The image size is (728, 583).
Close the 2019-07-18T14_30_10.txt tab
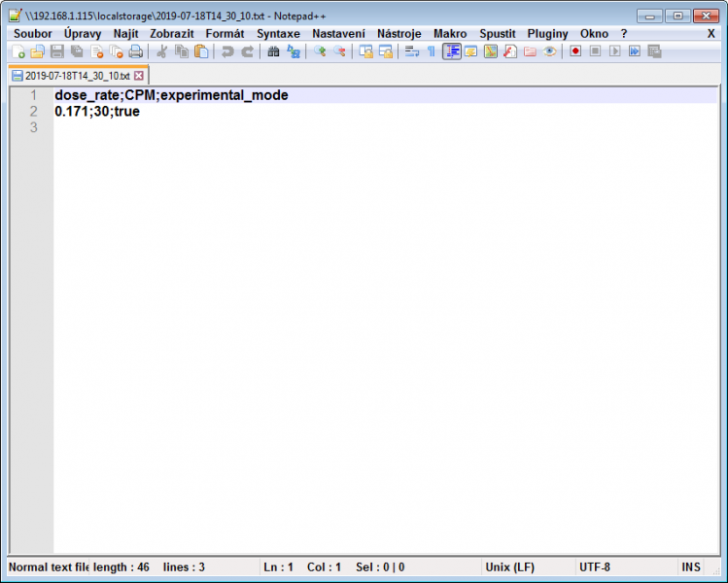click(139, 75)
